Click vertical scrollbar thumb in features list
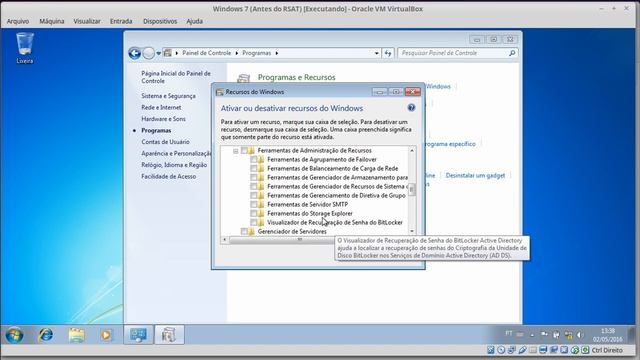640x360 pixels. coord(412,189)
